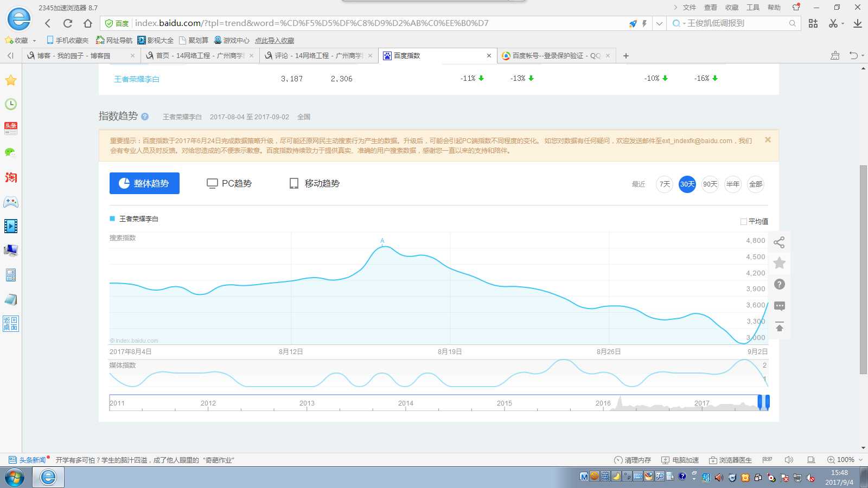Open feedback chat bubble icon
This screenshot has width=868, height=488.
[x=779, y=306]
